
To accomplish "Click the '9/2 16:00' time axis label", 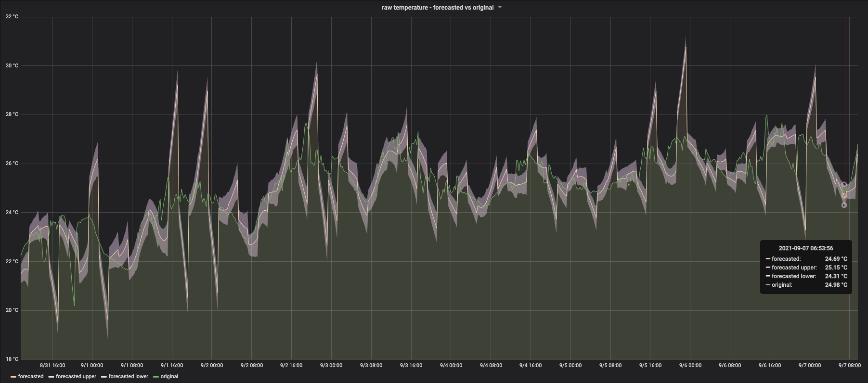I will pyautogui.click(x=291, y=366).
